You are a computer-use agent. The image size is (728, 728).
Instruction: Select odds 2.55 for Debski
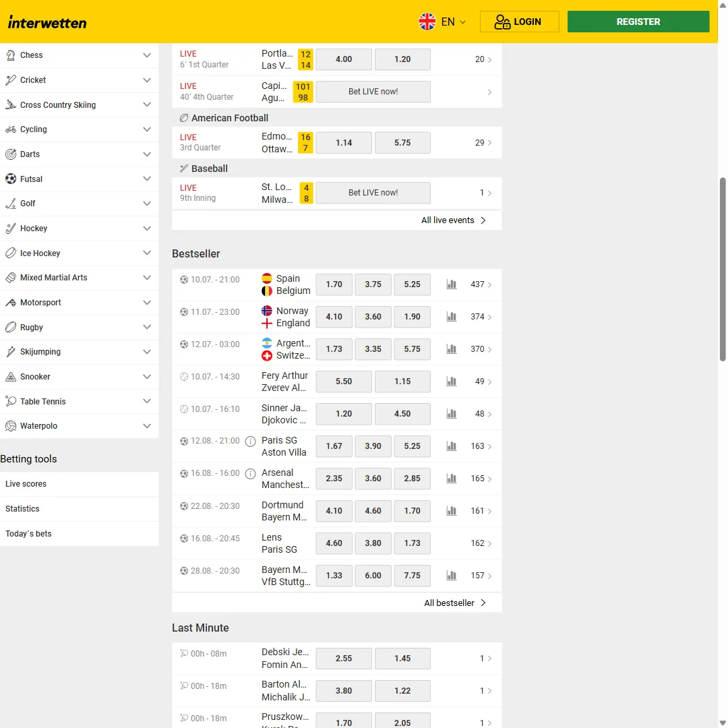344,659
